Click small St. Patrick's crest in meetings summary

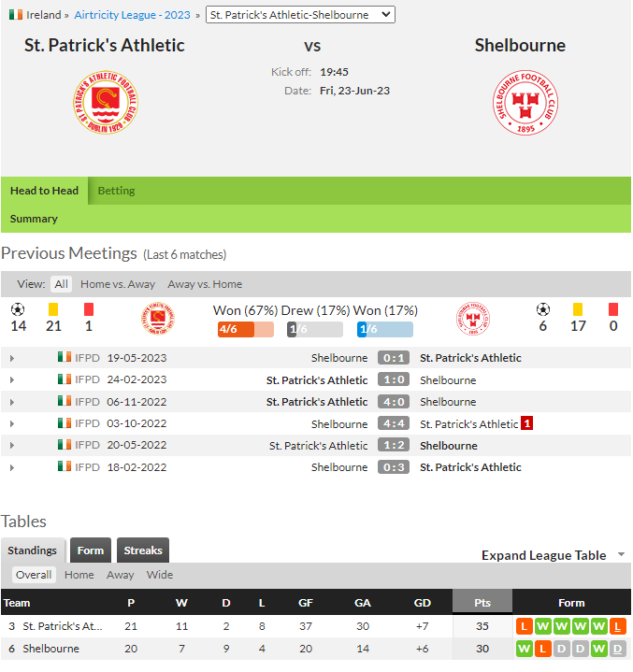(158, 319)
